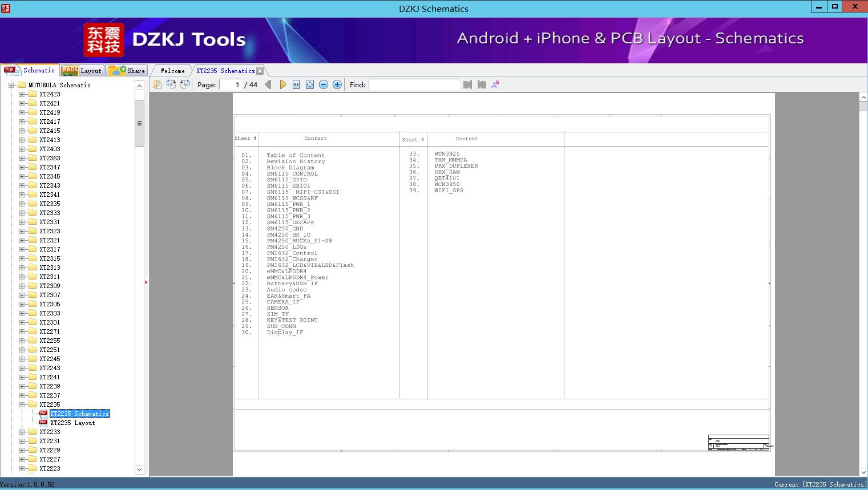Image resolution: width=868 pixels, height=490 pixels.
Task: Select the XT2227 tree folder
Action: point(50,459)
